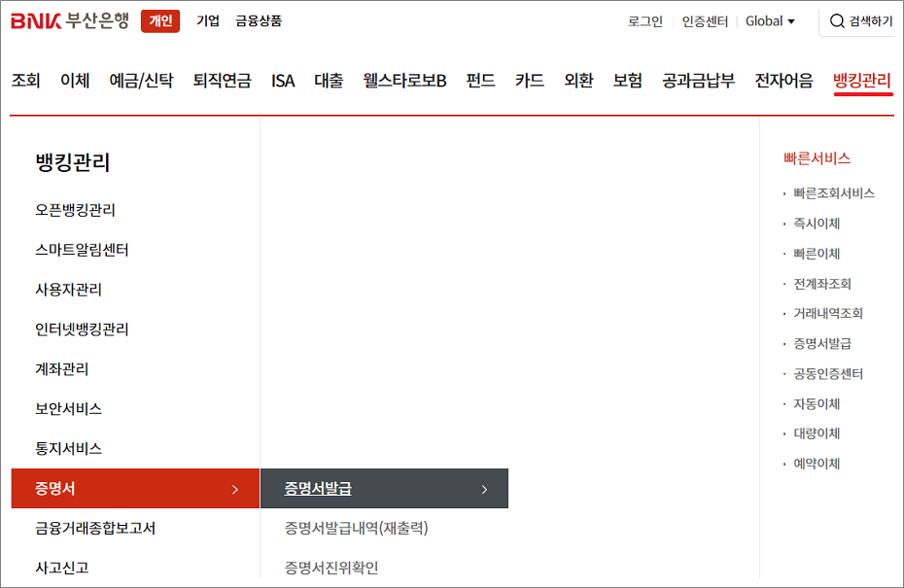Open the 보험 menu

point(628,80)
